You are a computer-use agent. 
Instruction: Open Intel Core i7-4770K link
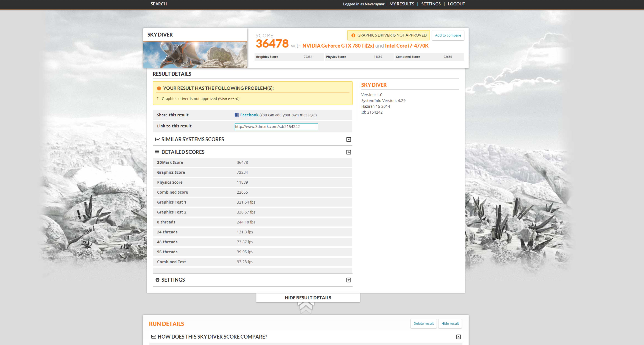(x=407, y=46)
